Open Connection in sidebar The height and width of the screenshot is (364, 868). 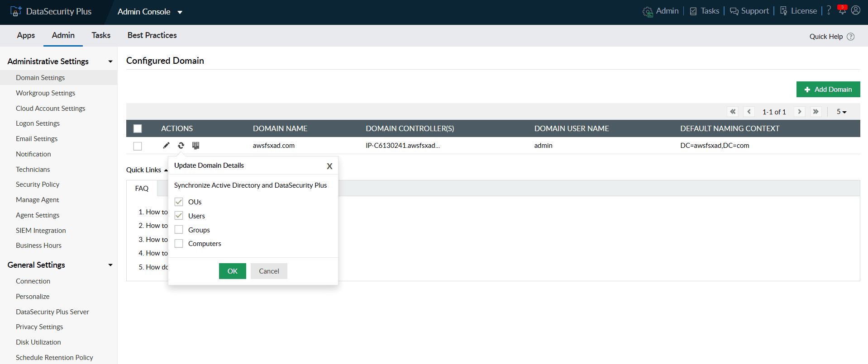(33, 281)
